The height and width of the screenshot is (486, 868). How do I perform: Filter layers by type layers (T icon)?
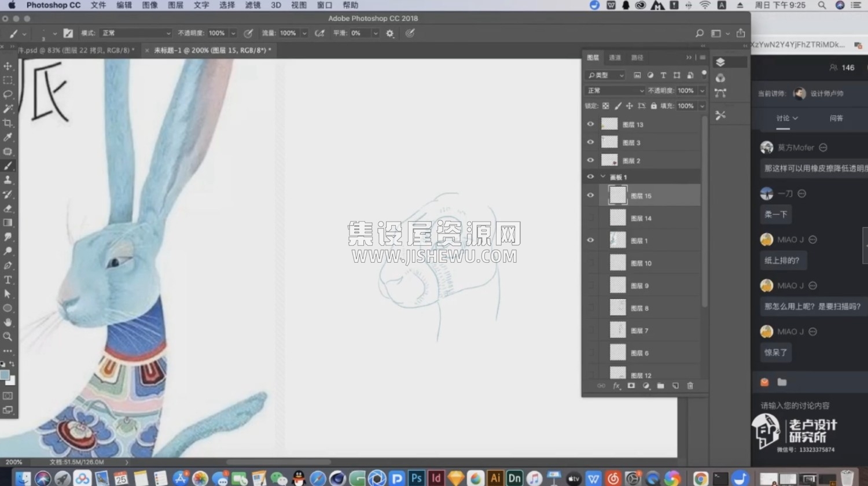663,75
